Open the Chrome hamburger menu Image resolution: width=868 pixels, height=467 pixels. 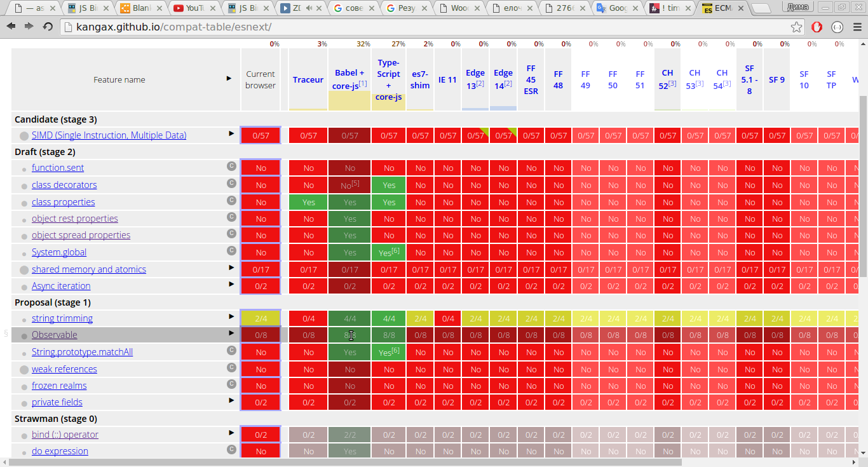[x=857, y=27]
